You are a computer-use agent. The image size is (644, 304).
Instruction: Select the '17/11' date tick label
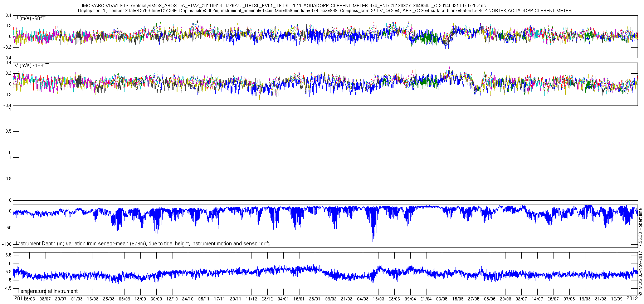click(220, 299)
